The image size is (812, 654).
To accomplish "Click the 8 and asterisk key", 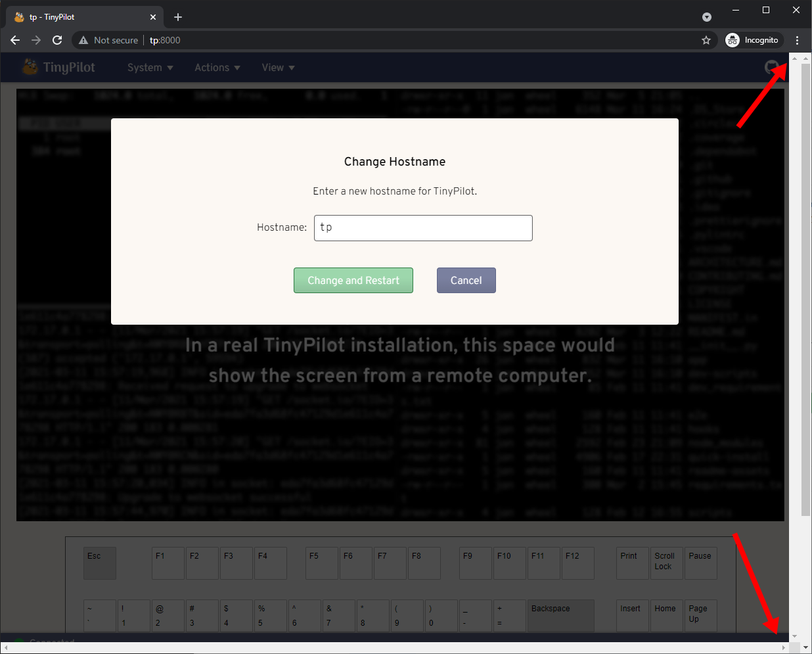I will tap(373, 616).
